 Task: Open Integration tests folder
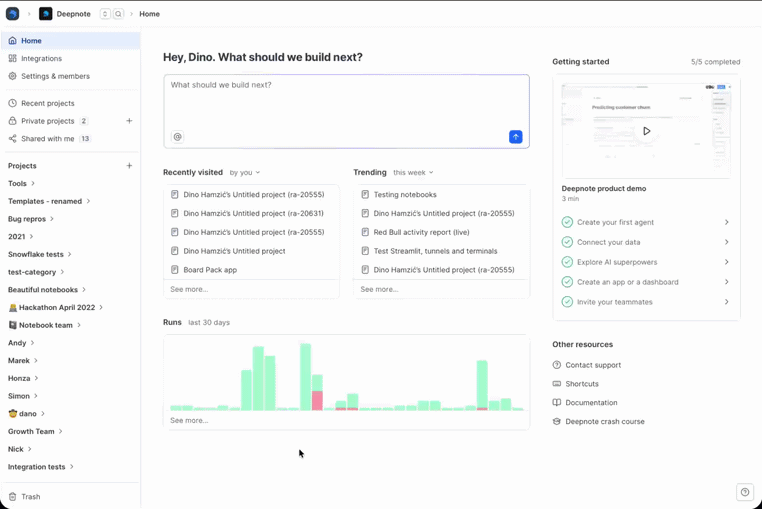[41, 467]
